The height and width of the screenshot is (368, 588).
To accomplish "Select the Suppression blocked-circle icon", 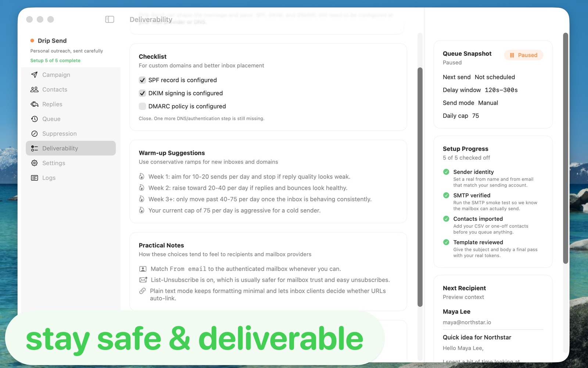I will [x=34, y=134].
